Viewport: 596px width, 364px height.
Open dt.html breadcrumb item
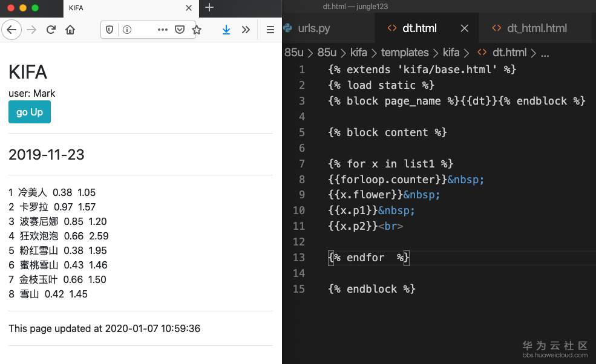point(509,53)
